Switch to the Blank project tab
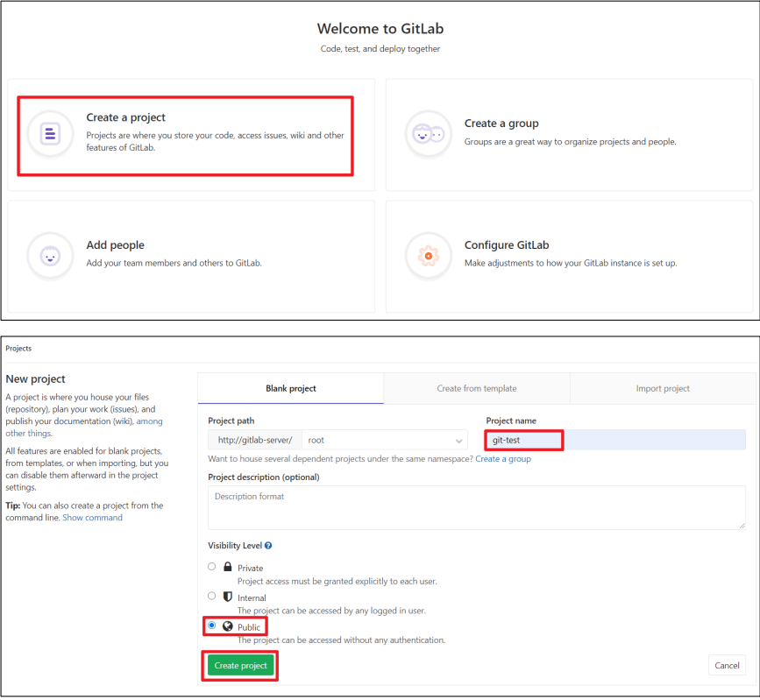 click(x=291, y=388)
